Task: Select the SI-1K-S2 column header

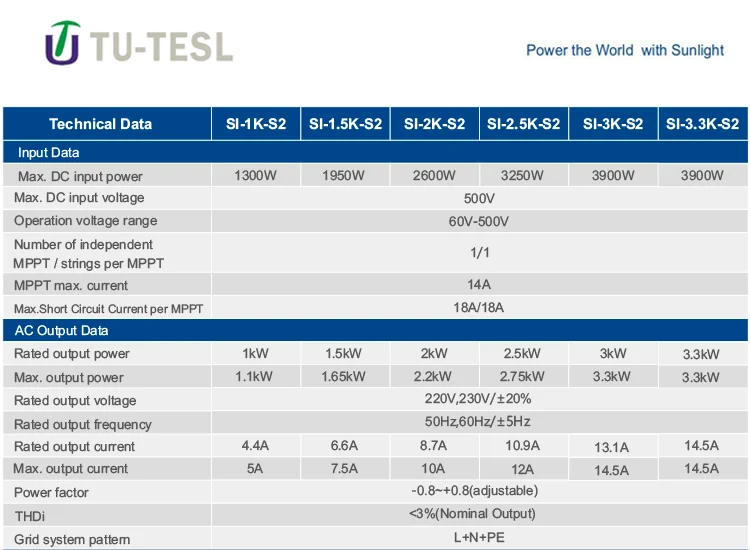Action: pos(255,124)
